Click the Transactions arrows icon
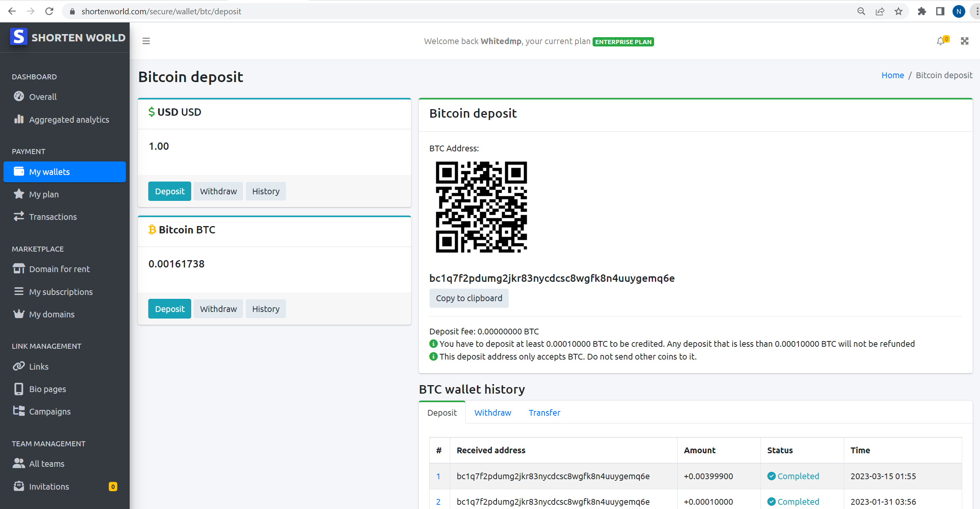The image size is (980, 509). pos(19,216)
